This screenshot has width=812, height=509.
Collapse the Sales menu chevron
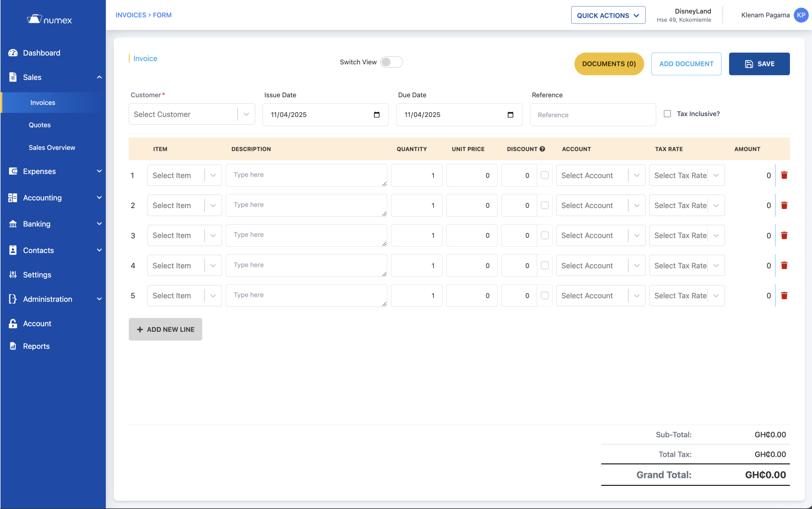point(99,77)
